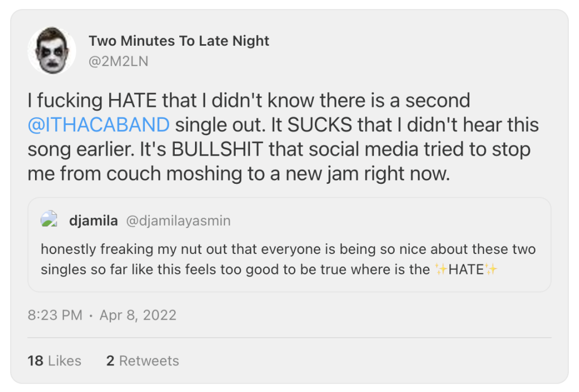Click the @2M2LN handle
Viewport: 579px width, 392px height.
click(x=118, y=61)
